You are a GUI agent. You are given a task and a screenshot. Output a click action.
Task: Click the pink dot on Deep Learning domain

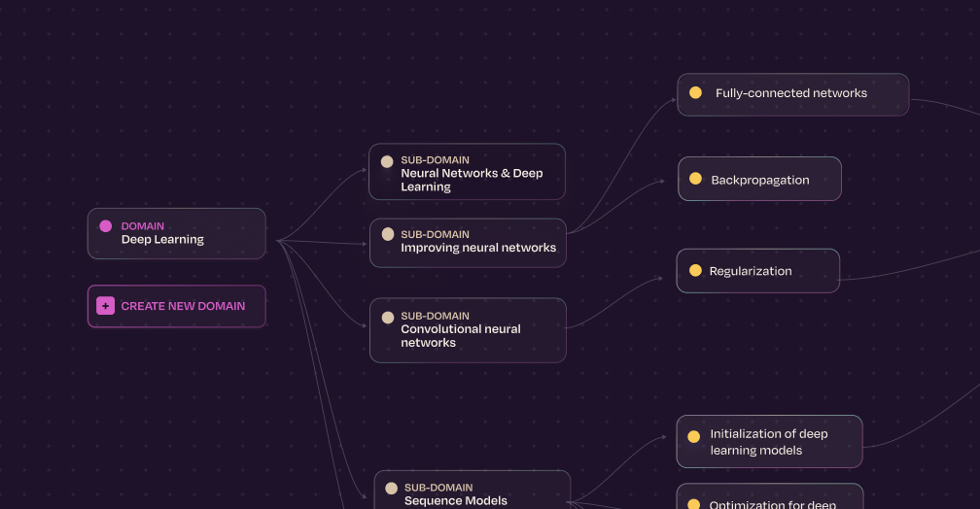(105, 226)
